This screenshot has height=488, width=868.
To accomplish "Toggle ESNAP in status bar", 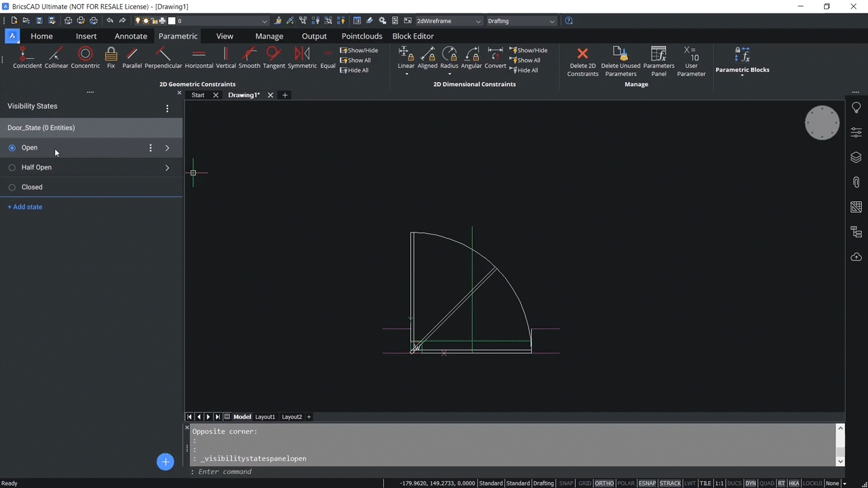I will [x=648, y=483].
